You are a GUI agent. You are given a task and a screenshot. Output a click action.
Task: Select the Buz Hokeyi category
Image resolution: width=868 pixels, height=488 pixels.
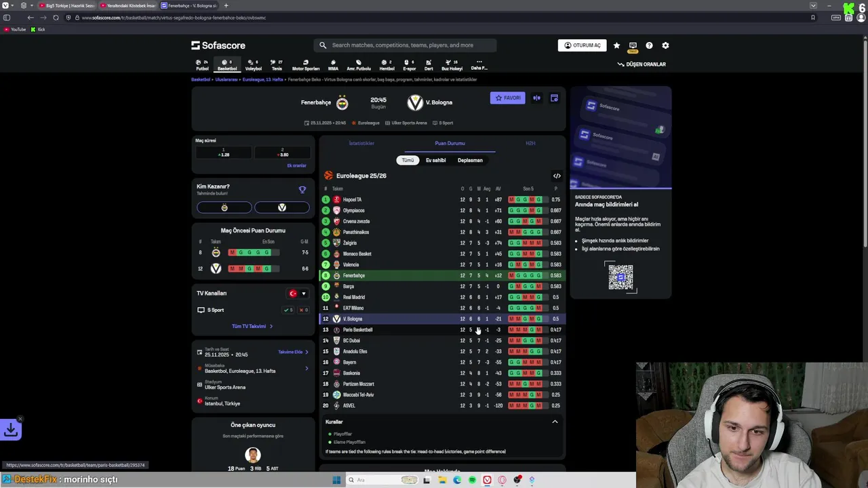pyautogui.click(x=452, y=65)
